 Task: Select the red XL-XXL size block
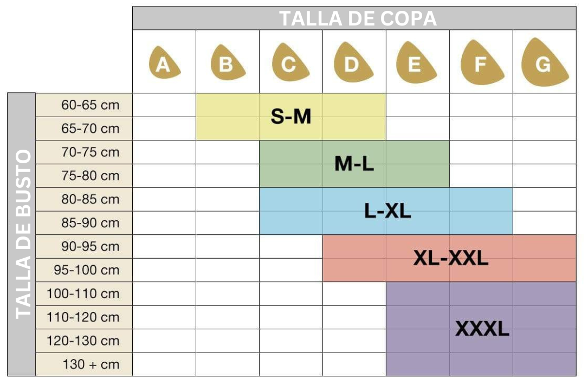(450, 258)
